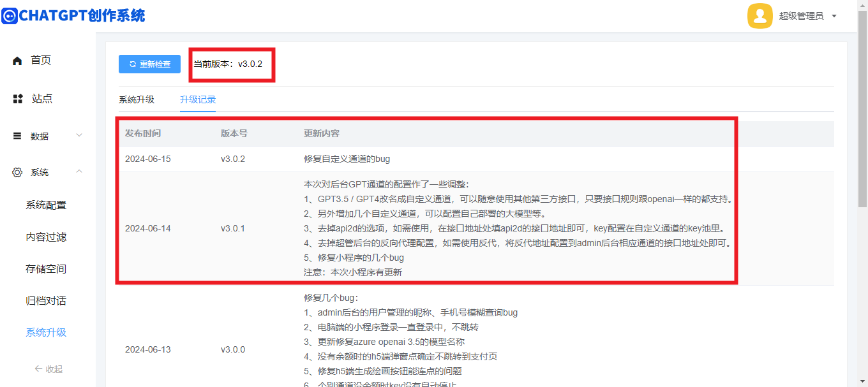Click the line 电脑端的小程序登录一直登录中

(x=391, y=327)
